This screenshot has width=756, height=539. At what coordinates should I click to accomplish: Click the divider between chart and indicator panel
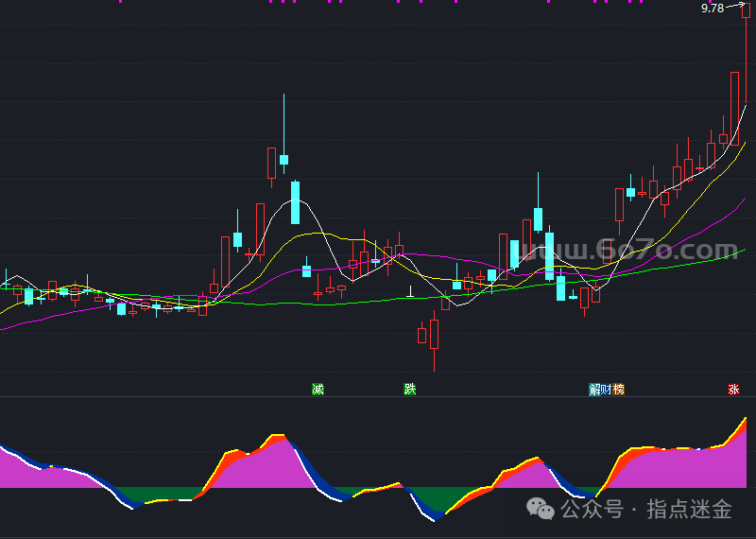[378, 397]
